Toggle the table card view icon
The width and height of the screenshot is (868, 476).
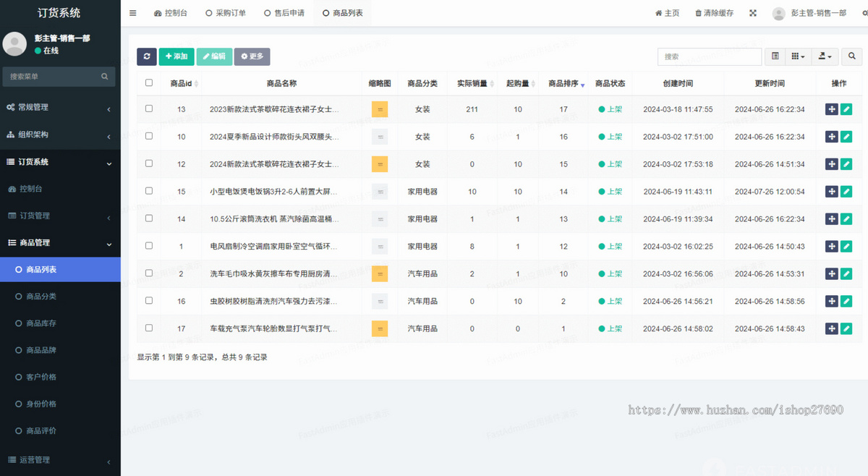click(775, 56)
